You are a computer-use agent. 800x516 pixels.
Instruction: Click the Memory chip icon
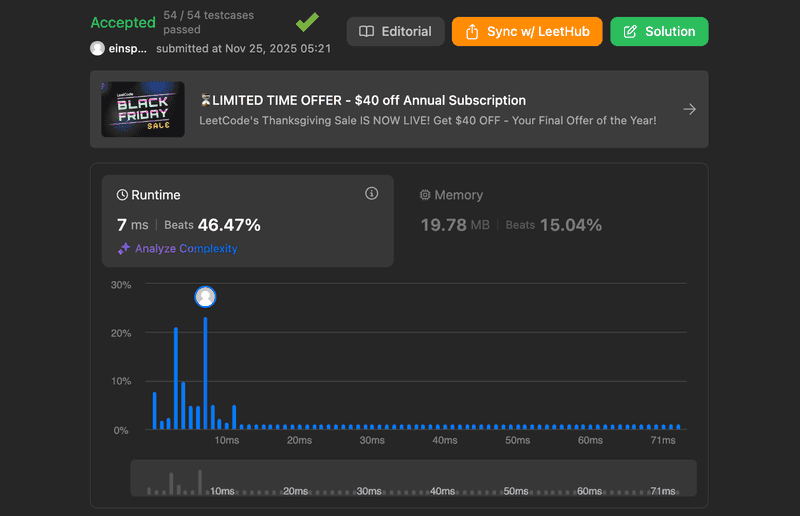(425, 195)
